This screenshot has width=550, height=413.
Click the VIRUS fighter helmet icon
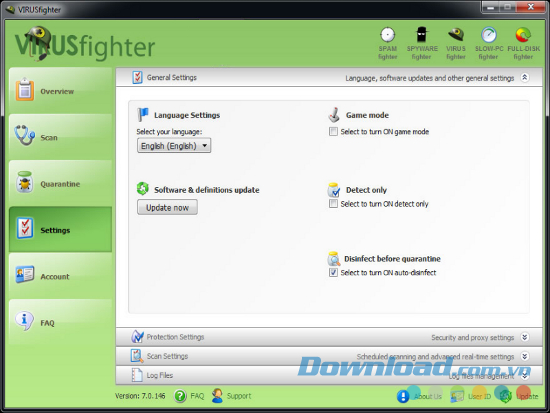click(x=456, y=35)
